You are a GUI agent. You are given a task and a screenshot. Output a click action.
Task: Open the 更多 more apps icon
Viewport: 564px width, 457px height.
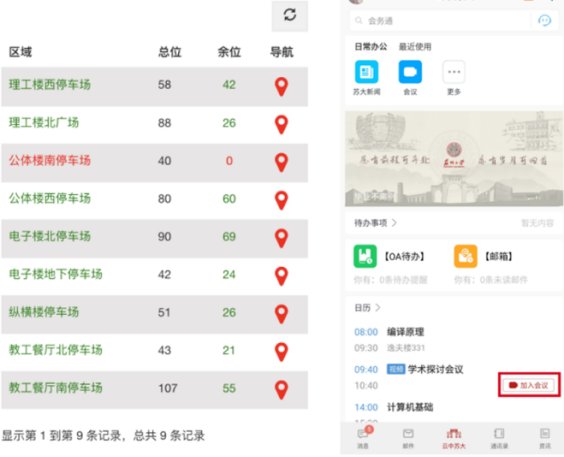pyautogui.click(x=454, y=72)
